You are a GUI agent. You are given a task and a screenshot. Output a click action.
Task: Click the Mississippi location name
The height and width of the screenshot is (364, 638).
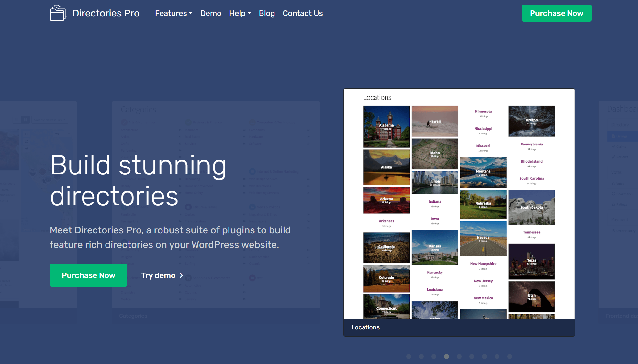coord(483,129)
